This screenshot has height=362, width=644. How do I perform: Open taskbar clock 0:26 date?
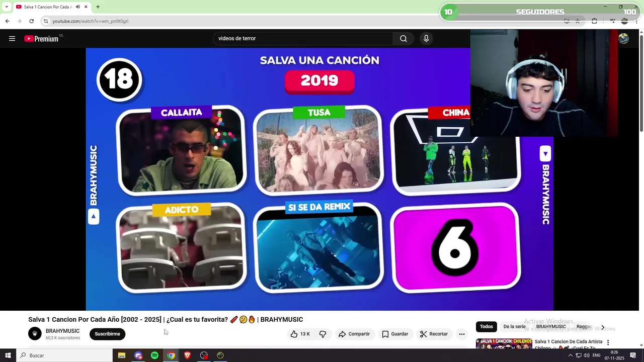614,355
